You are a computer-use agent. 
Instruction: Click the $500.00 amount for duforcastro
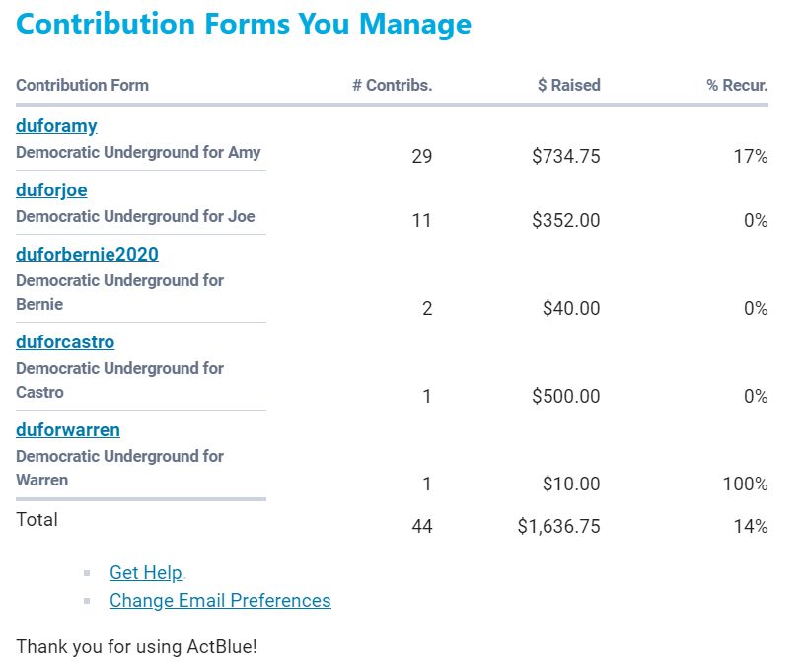click(x=565, y=396)
